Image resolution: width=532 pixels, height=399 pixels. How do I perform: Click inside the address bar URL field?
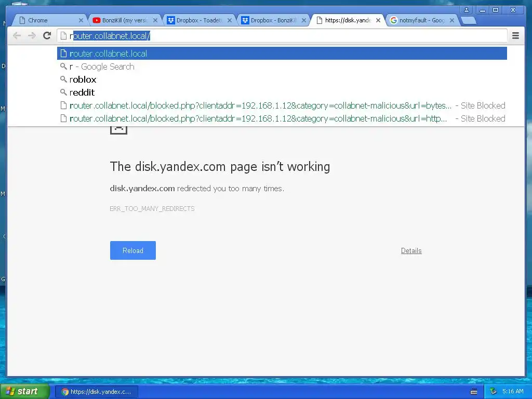tap(282, 36)
